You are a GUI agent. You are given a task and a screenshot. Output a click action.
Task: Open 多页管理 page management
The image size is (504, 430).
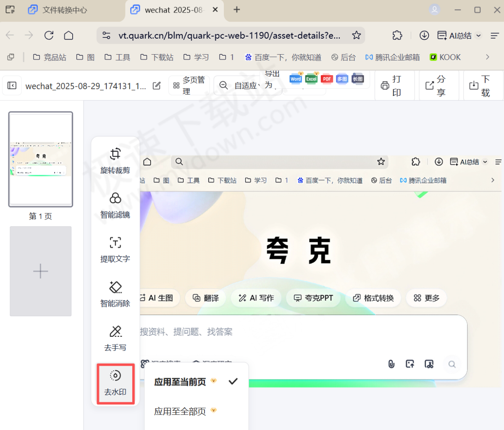[x=189, y=85]
